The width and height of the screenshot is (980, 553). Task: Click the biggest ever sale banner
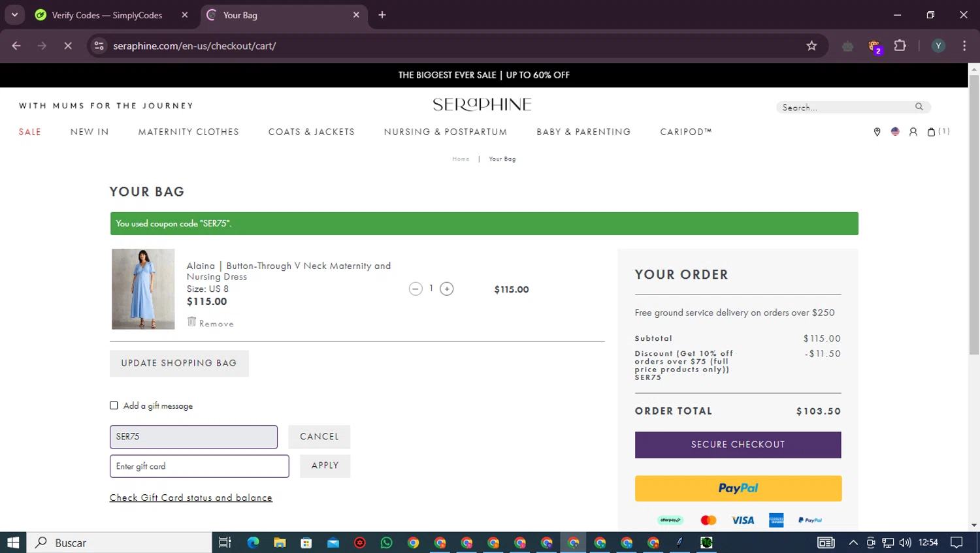[484, 75]
